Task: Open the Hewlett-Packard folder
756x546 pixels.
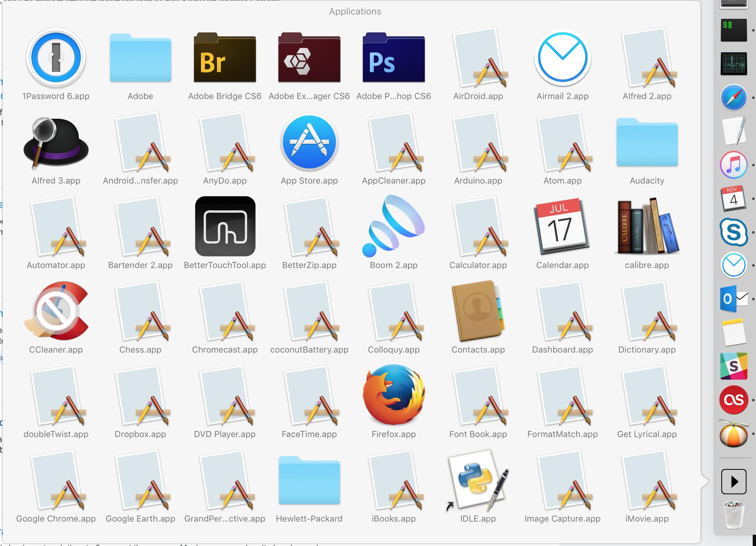Action: coord(309,480)
